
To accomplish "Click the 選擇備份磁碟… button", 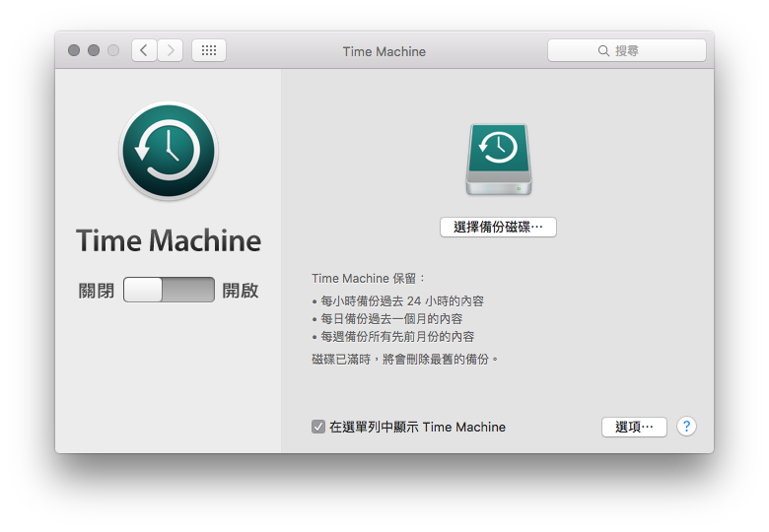I will tap(498, 228).
